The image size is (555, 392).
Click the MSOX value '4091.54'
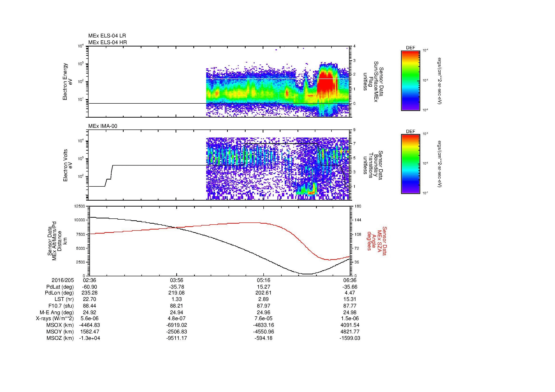350,325
